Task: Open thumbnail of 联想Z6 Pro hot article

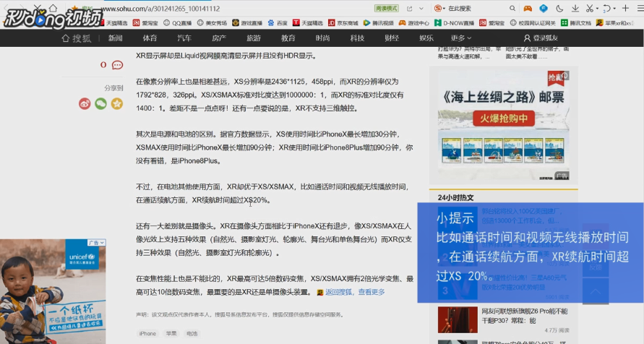Action: pos(458,319)
